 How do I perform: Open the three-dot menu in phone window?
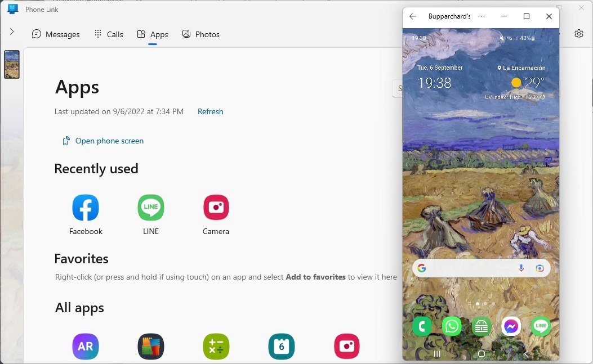[x=480, y=16]
